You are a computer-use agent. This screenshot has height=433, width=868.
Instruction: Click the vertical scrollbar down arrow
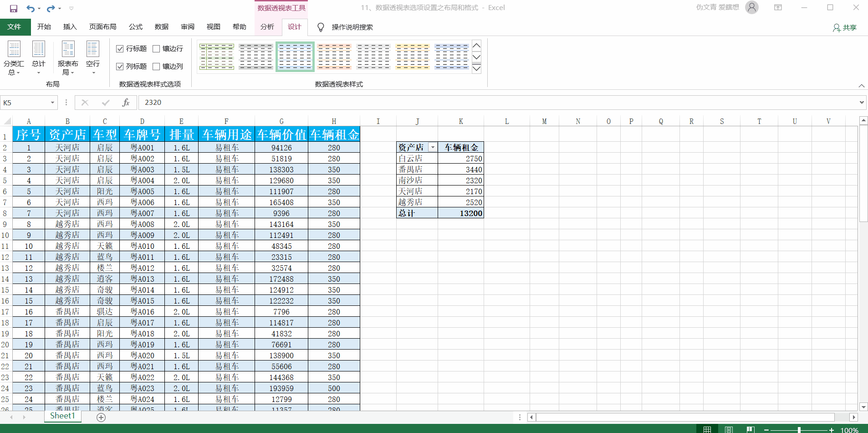pyautogui.click(x=863, y=407)
